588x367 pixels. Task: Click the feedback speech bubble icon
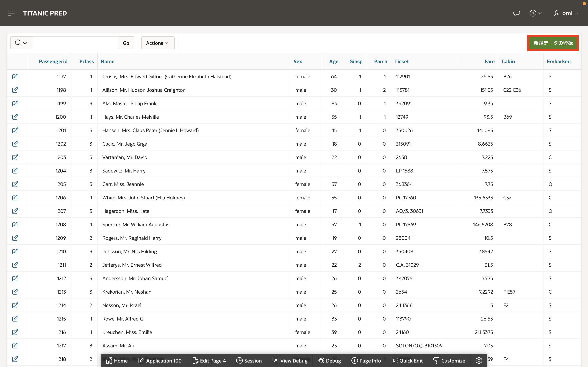516,13
